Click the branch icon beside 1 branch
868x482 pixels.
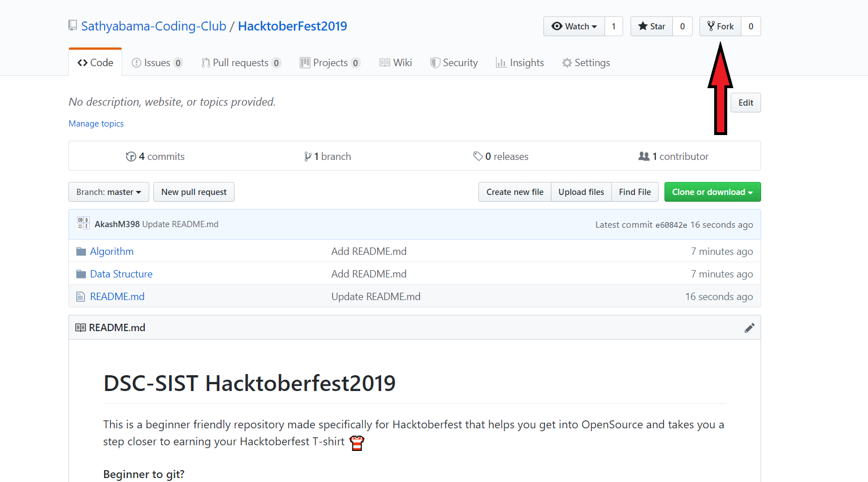coord(308,157)
